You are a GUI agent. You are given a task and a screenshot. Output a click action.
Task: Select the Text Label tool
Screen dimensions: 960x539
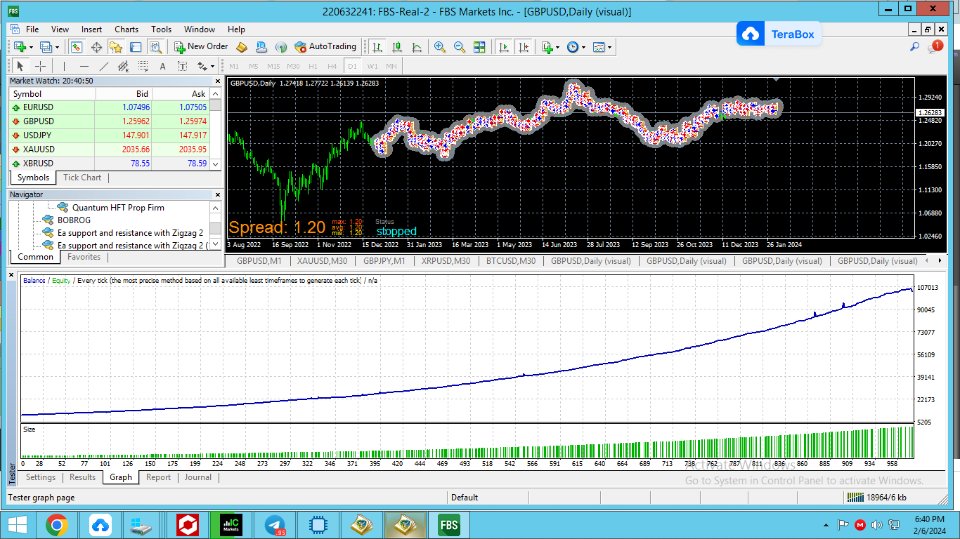[182, 66]
